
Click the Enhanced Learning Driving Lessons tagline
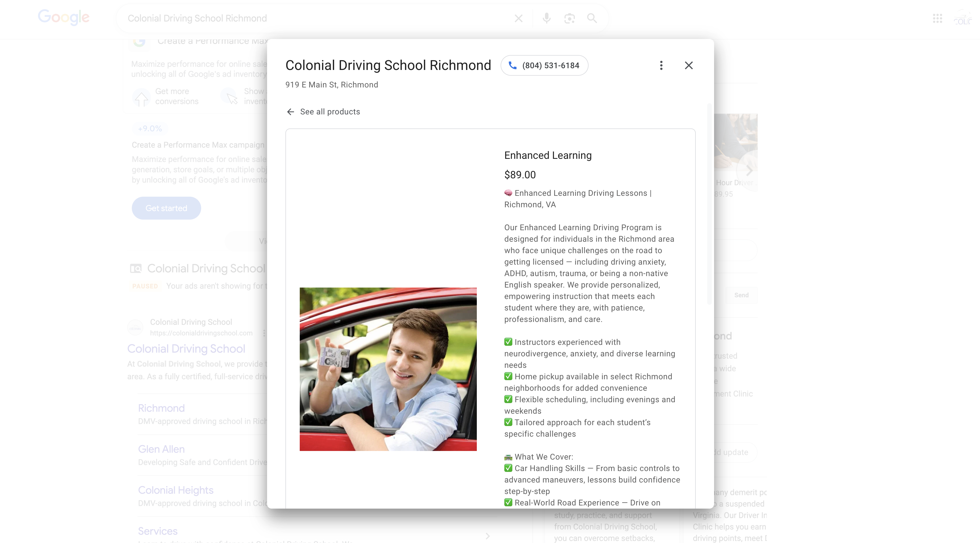coord(577,199)
